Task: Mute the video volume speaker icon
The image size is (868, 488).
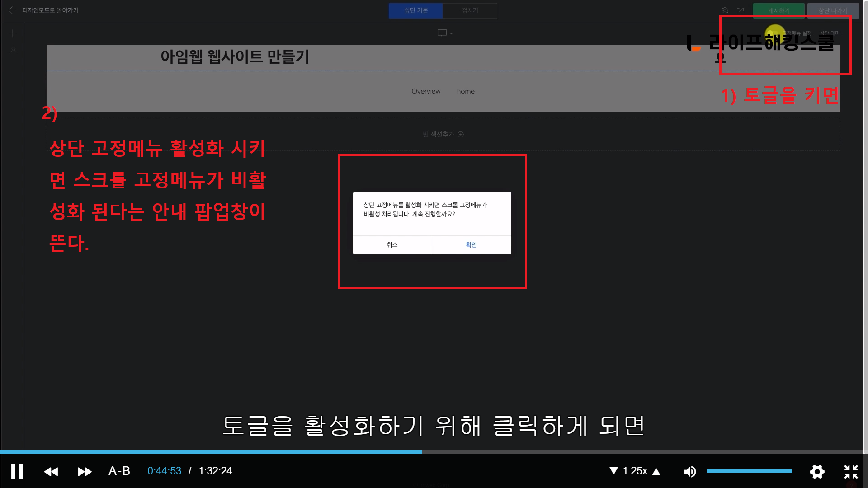Action: click(690, 472)
